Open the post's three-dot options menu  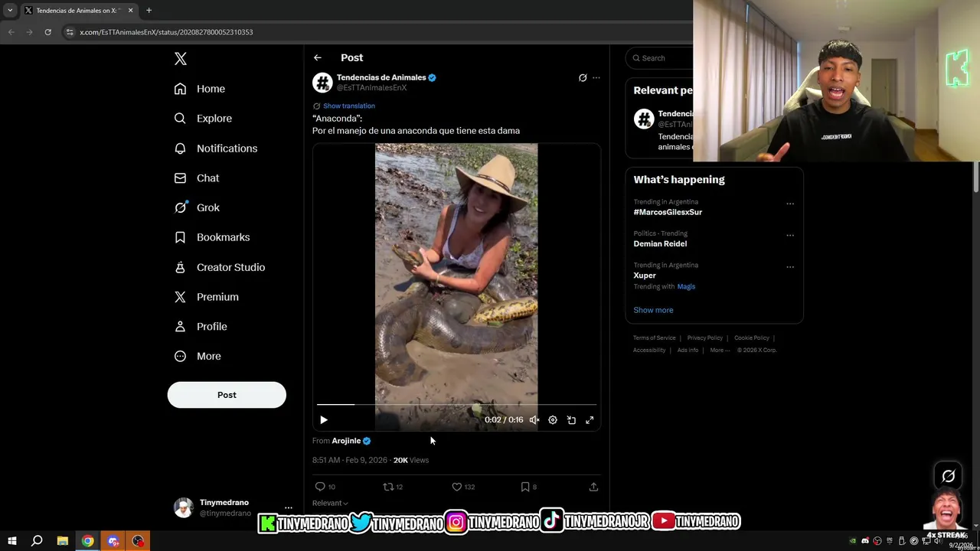(x=596, y=77)
